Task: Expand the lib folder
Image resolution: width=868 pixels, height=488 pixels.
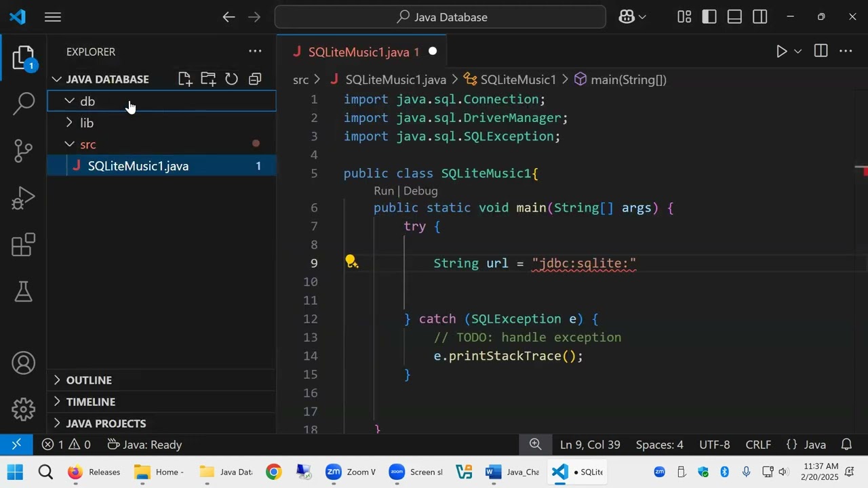Action: pyautogui.click(x=69, y=123)
